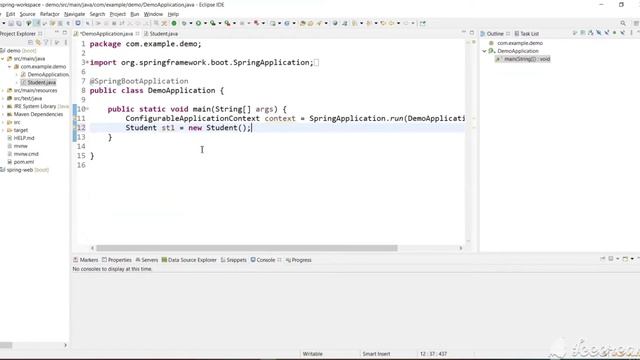The height and width of the screenshot is (360, 640).
Task: Select Student.java in Project Explorer
Action: pyautogui.click(x=38, y=82)
